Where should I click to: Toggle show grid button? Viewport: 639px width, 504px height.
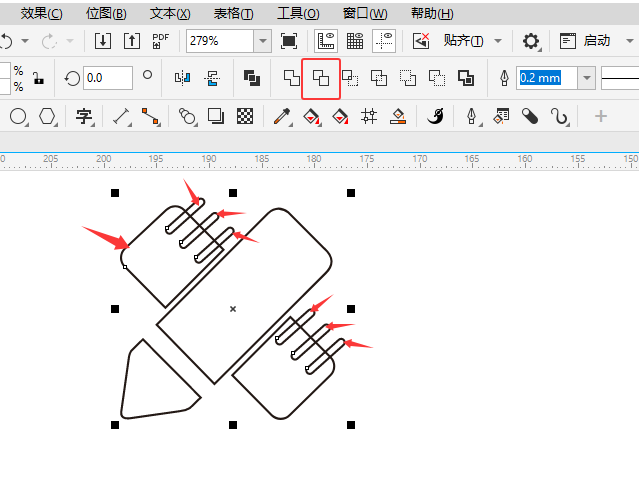pyautogui.click(x=355, y=41)
